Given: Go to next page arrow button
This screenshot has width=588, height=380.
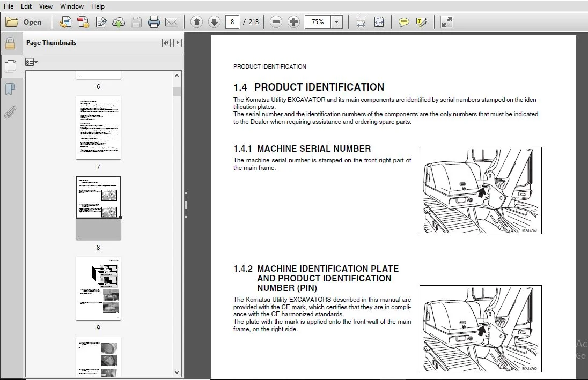Looking at the screenshot, I should point(214,22).
